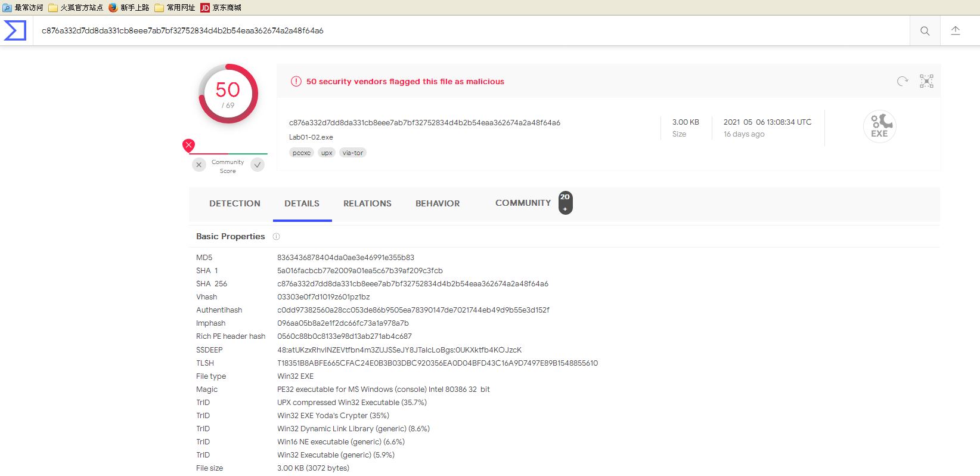This screenshot has width=980, height=476.
Task: Click the EXE file type icon
Action: click(x=879, y=126)
